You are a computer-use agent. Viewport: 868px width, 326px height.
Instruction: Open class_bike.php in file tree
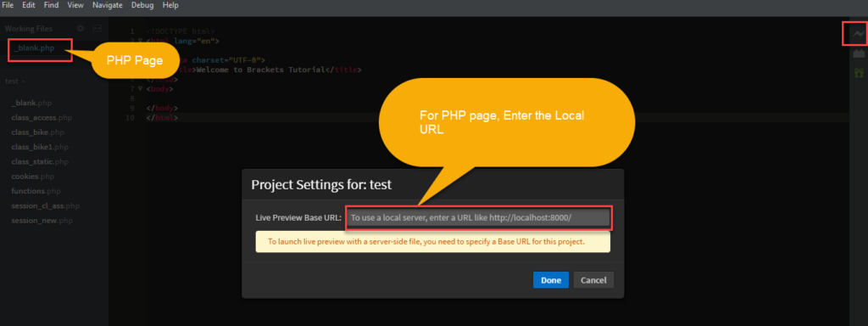tap(38, 132)
